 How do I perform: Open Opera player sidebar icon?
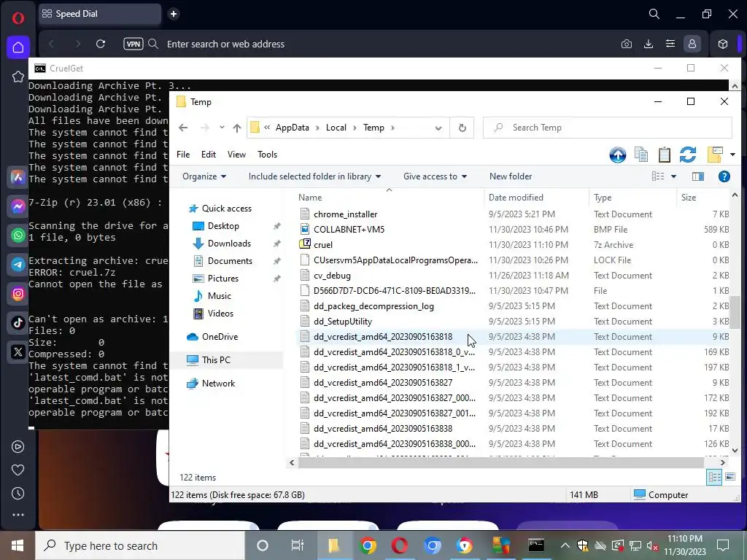[18, 447]
